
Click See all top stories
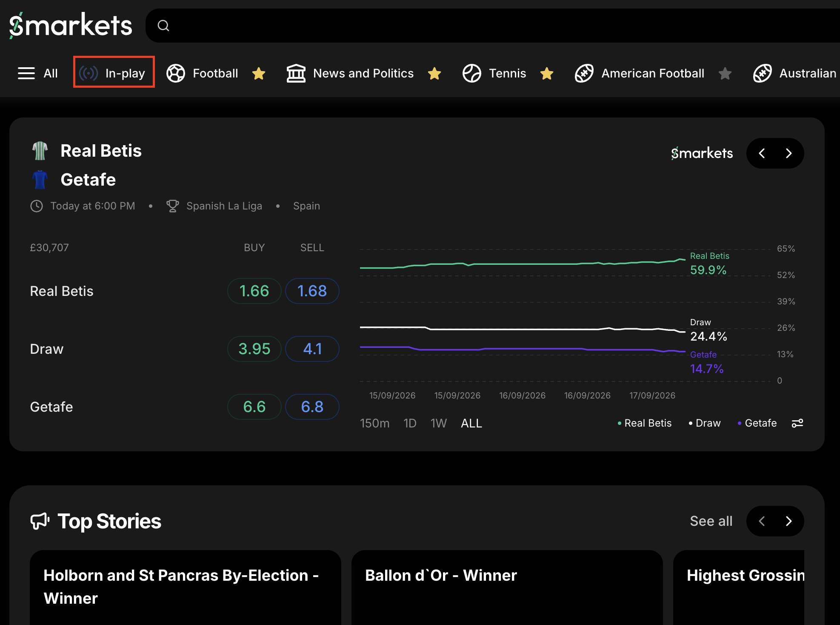point(711,521)
